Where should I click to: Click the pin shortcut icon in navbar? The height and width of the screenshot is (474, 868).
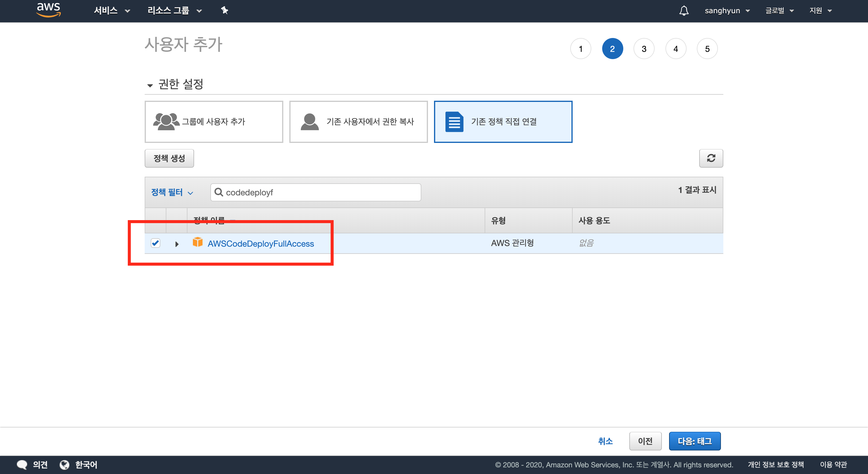point(225,11)
